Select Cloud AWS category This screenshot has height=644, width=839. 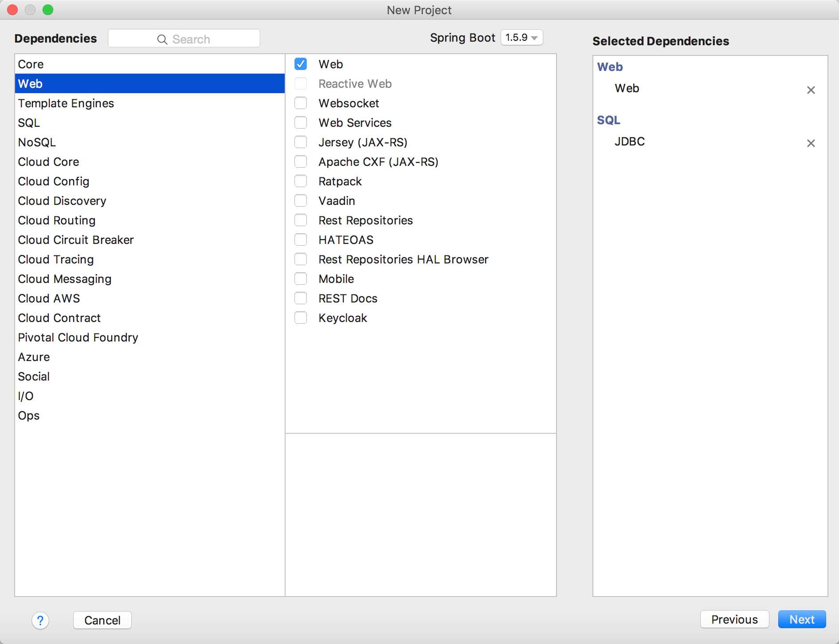150,298
